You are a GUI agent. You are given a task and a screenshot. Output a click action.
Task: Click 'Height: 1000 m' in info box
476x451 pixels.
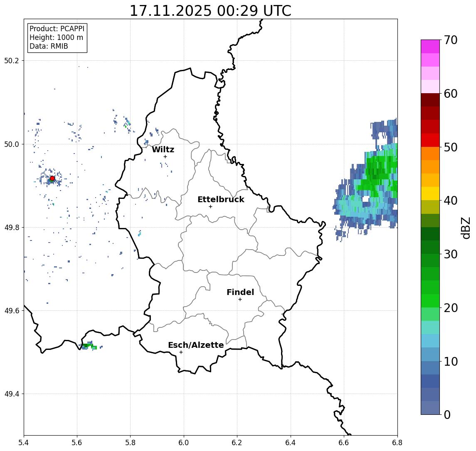(x=56, y=37)
